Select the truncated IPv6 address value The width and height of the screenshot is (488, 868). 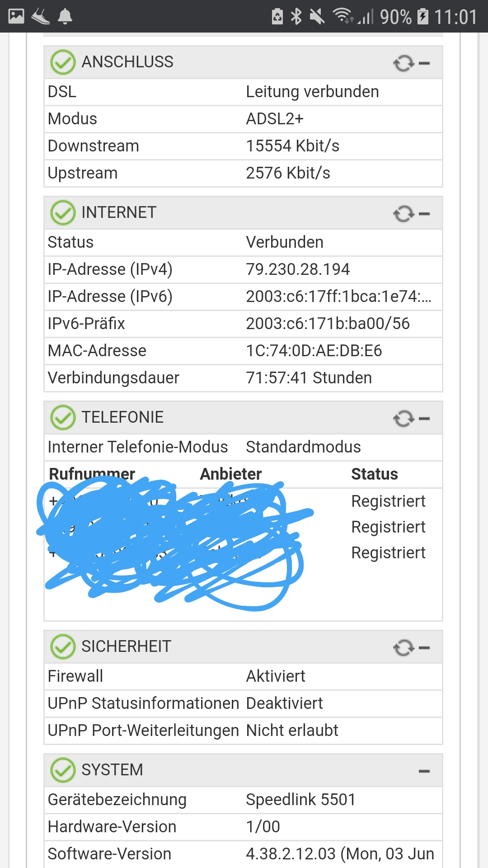coord(338,297)
